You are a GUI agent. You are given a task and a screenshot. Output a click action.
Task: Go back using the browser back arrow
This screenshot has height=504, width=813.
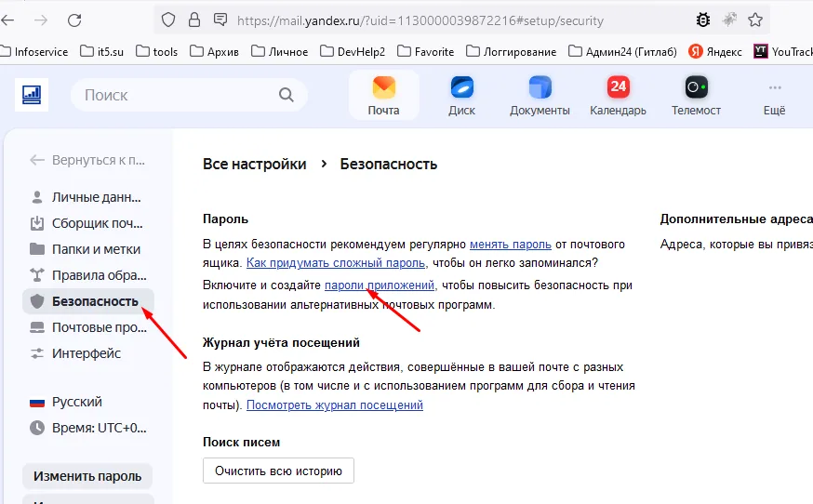7,20
